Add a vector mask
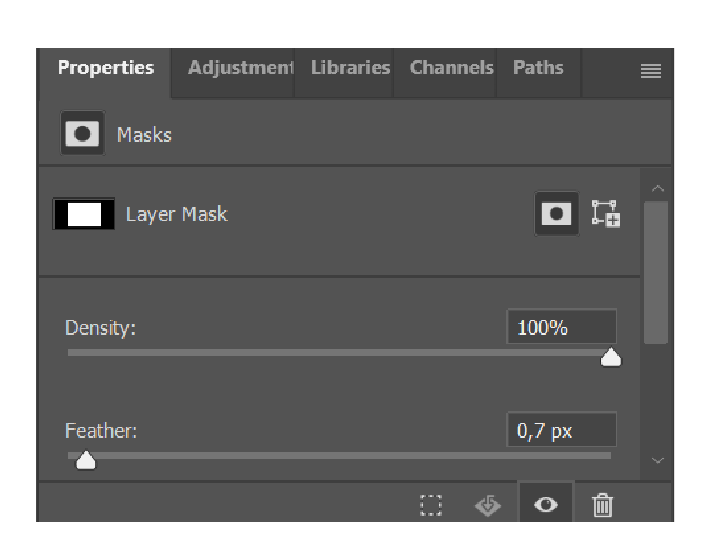This screenshot has height=560, width=711. [606, 214]
